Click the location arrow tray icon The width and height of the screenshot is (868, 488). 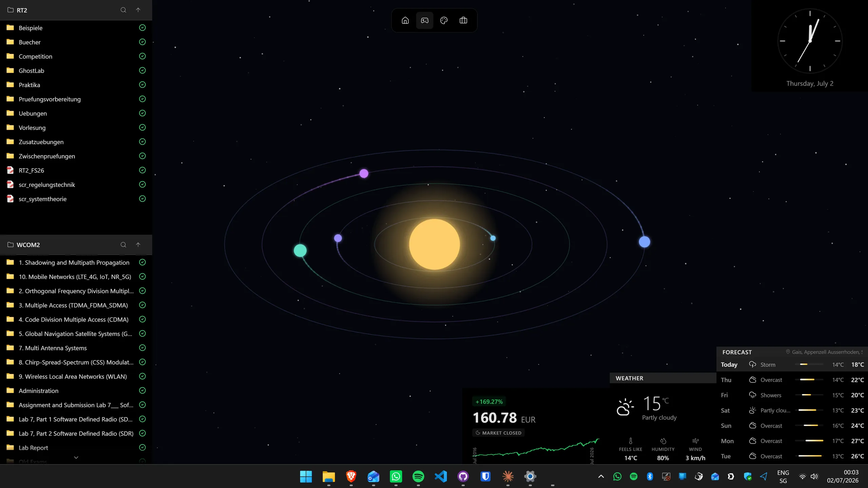(x=764, y=476)
